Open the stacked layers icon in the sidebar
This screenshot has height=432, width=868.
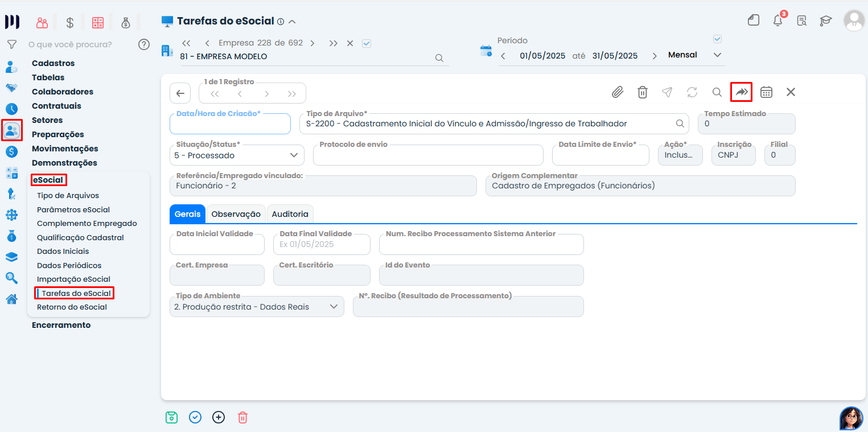pos(11,257)
